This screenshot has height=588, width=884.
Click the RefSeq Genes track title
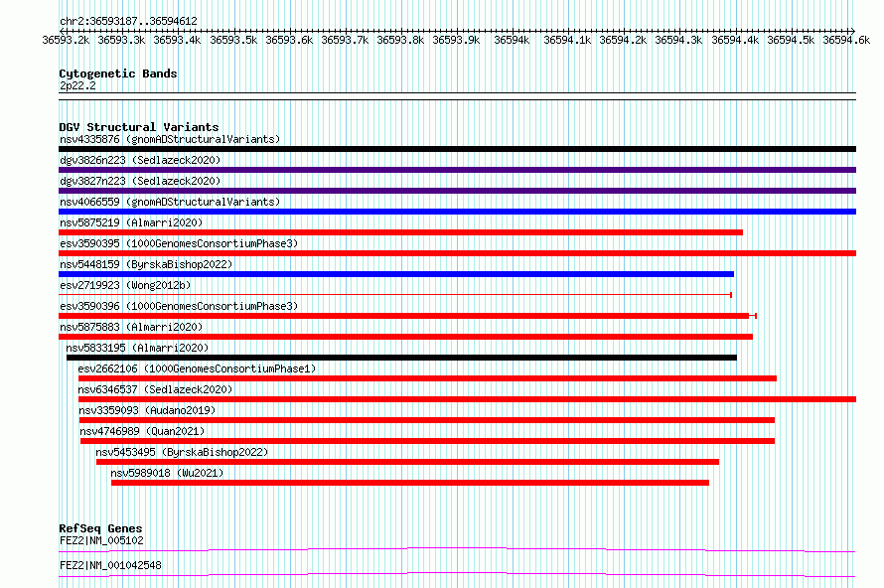[100, 528]
